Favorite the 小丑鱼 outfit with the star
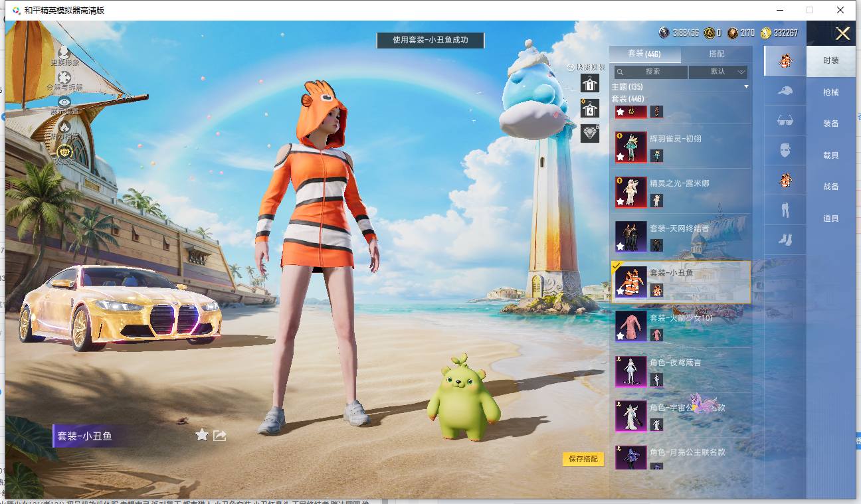 (x=202, y=435)
